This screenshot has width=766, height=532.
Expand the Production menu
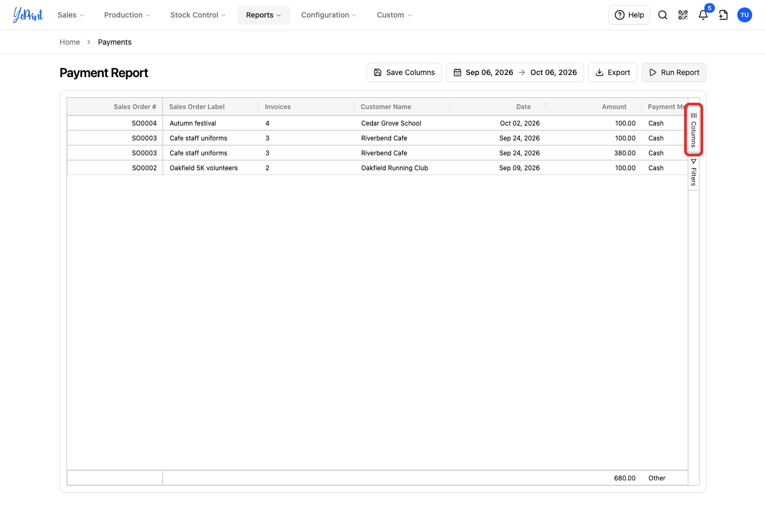(x=127, y=15)
